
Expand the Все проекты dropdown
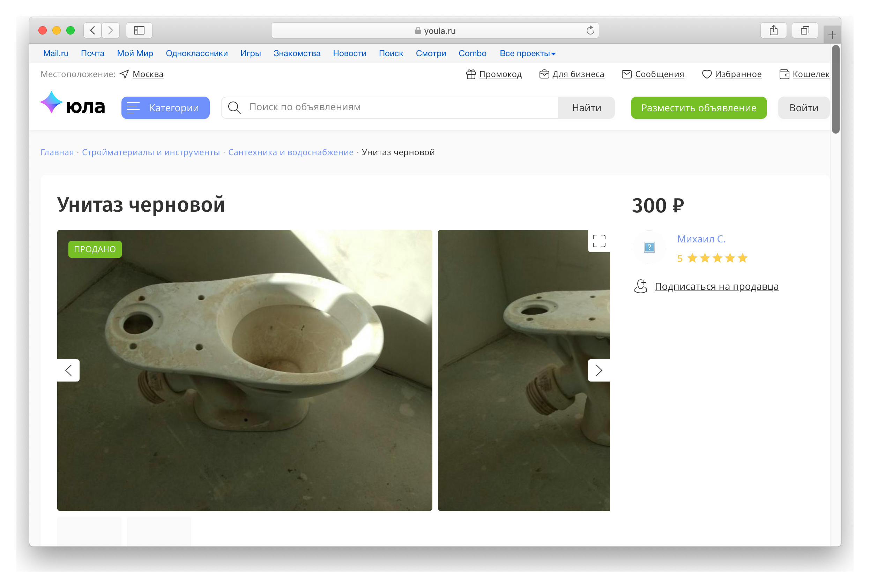(x=527, y=53)
